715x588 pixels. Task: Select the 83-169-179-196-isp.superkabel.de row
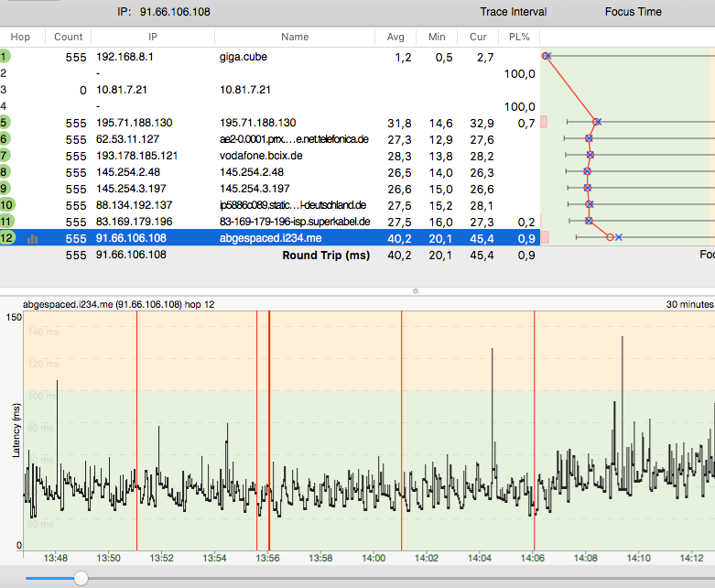click(294, 221)
